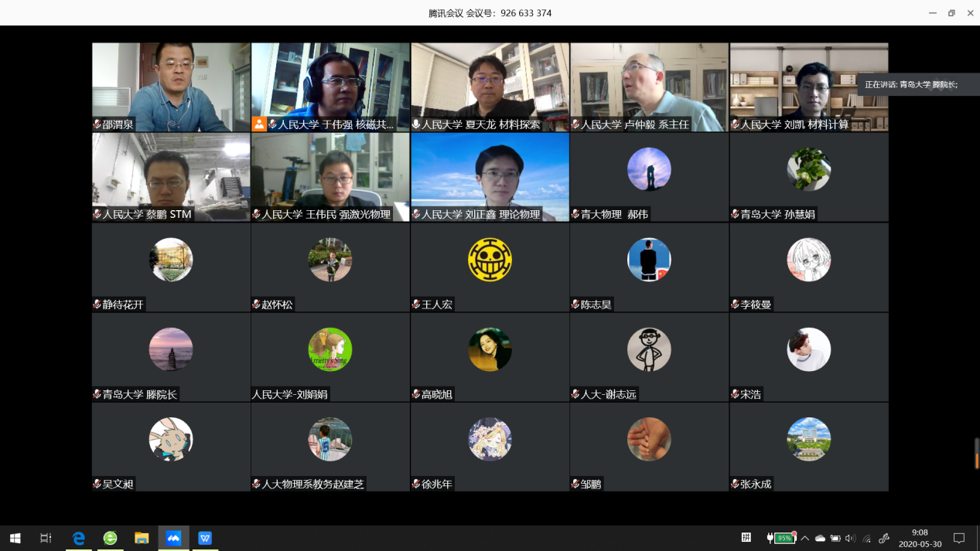
Task: Select the video tile of 刘正鑫 理论物理
Action: point(490,177)
